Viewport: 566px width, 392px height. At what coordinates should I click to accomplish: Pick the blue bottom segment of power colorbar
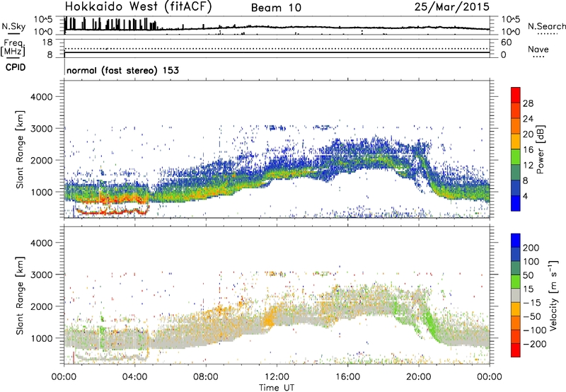(x=516, y=203)
